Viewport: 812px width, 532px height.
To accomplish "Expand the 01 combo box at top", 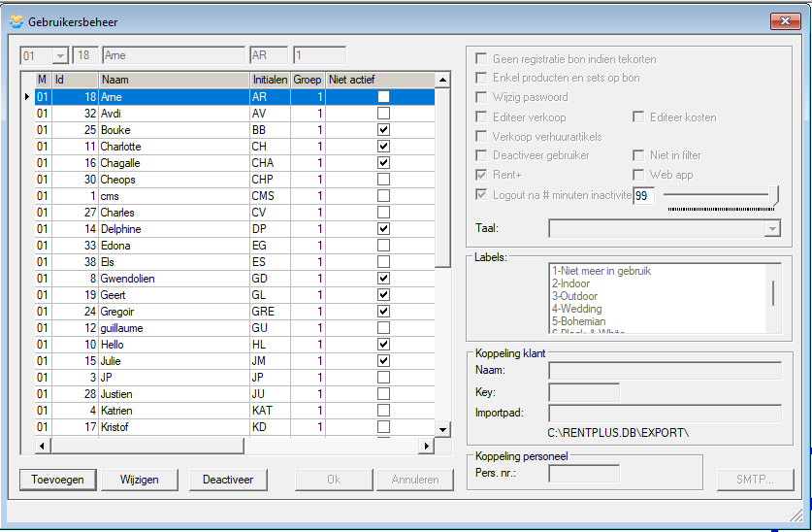I will (60, 56).
